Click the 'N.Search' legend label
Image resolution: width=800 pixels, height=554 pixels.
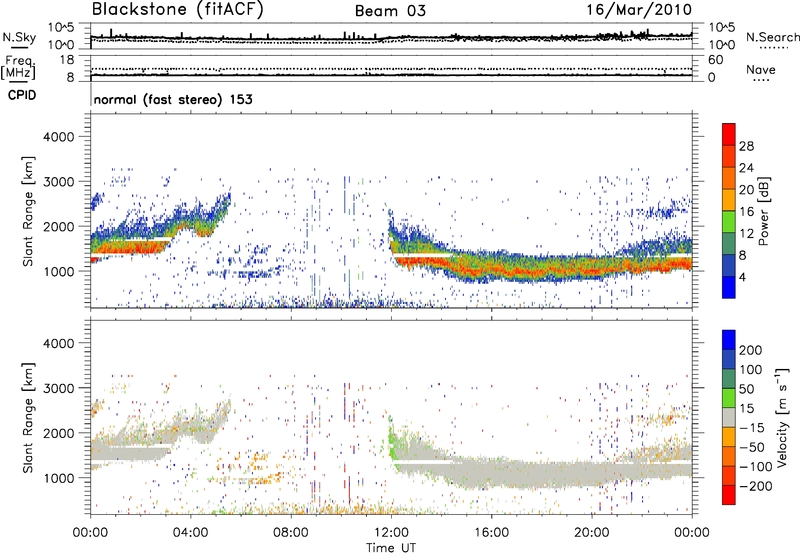772,37
